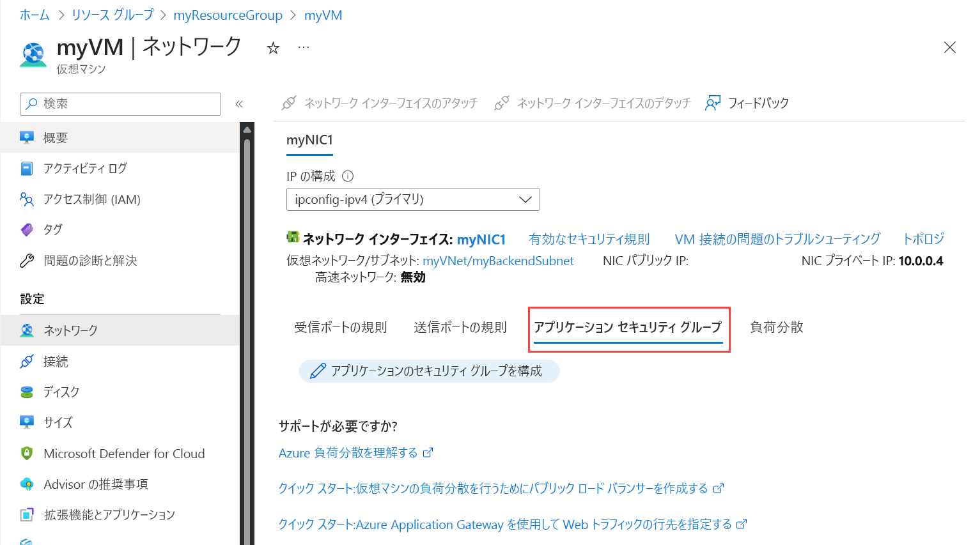Image resolution: width=980 pixels, height=545 pixels.
Task: Switch to the 負荷分散 tab
Action: [x=776, y=327]
